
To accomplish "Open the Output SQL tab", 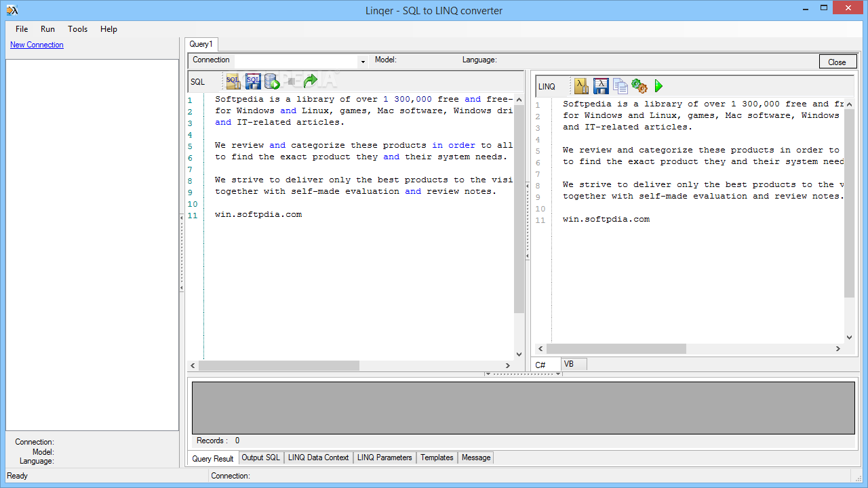I will click(x=261, y=457).
